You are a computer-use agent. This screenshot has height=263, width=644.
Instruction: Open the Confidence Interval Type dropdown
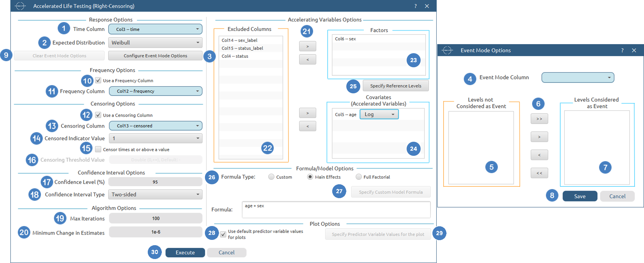pyautogui.click(x=155, y=194)
